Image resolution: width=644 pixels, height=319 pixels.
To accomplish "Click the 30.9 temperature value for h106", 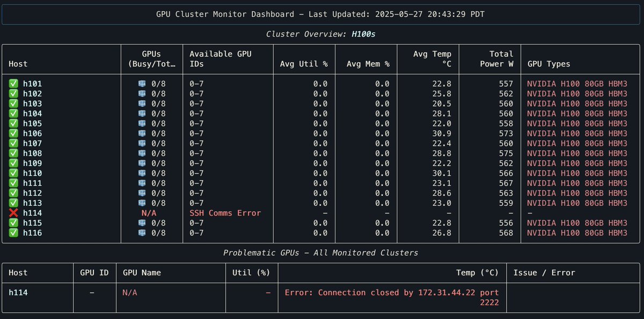I will [x=442, y=133].
